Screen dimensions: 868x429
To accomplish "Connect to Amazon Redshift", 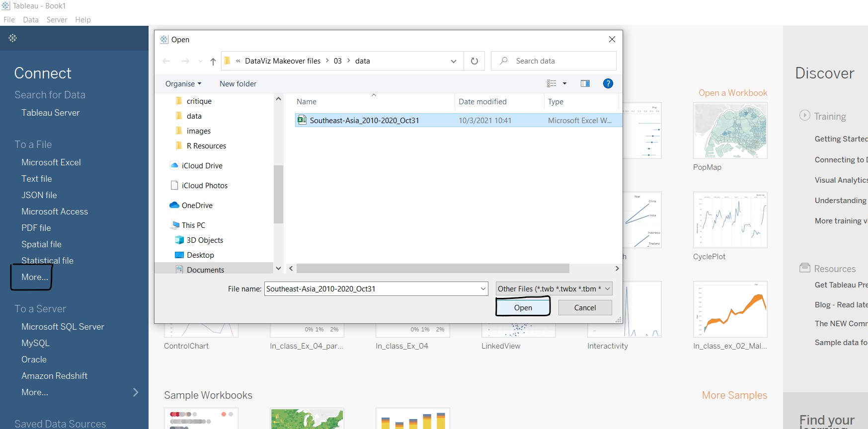I will pos(55,376).
